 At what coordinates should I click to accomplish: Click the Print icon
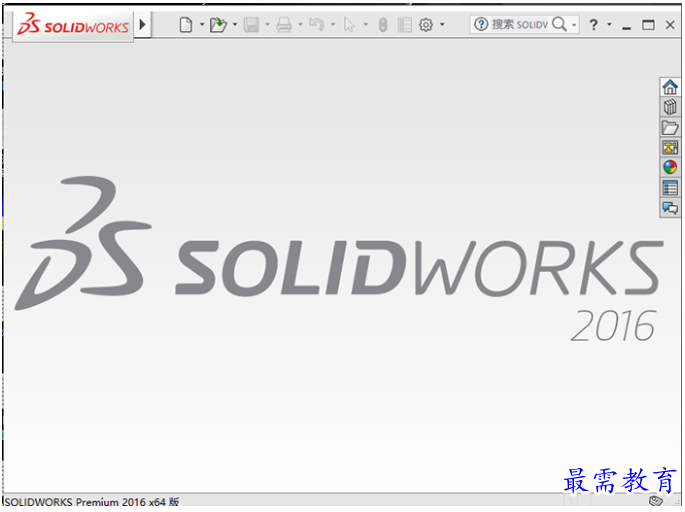tap(284, 25)
